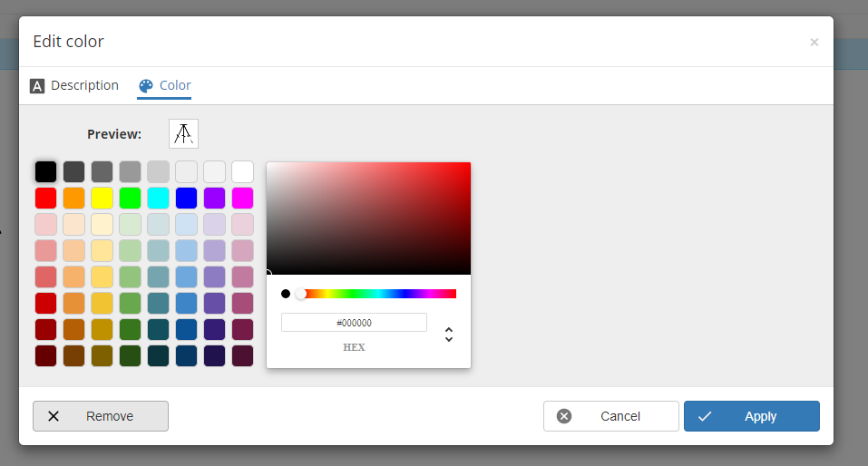
Task: Click the preview symbol icon
Action: 184,134
